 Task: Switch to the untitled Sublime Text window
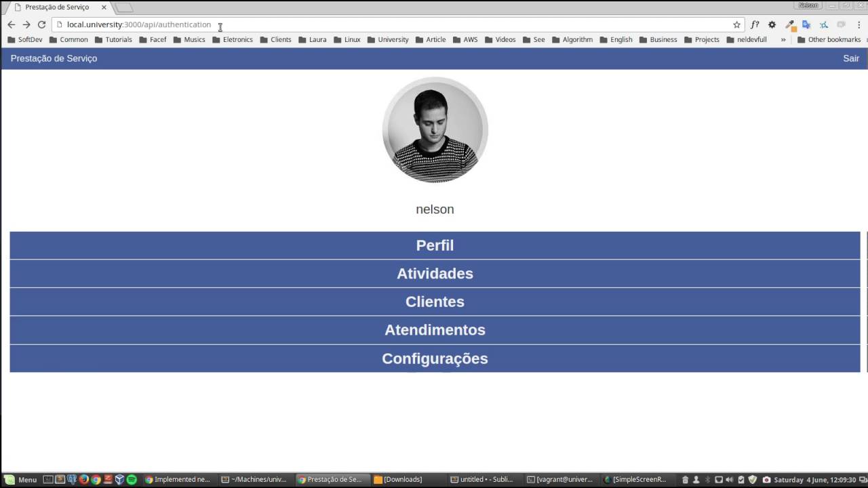(485, 479)
